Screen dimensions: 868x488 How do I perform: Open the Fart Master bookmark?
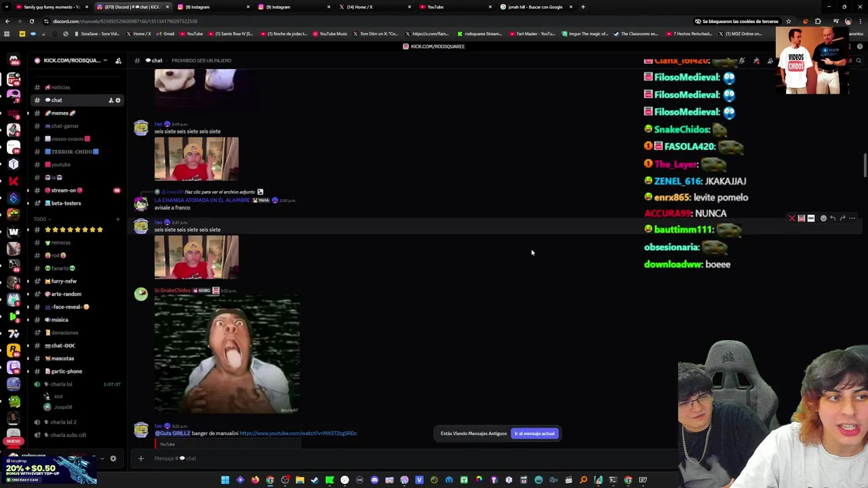532,34
